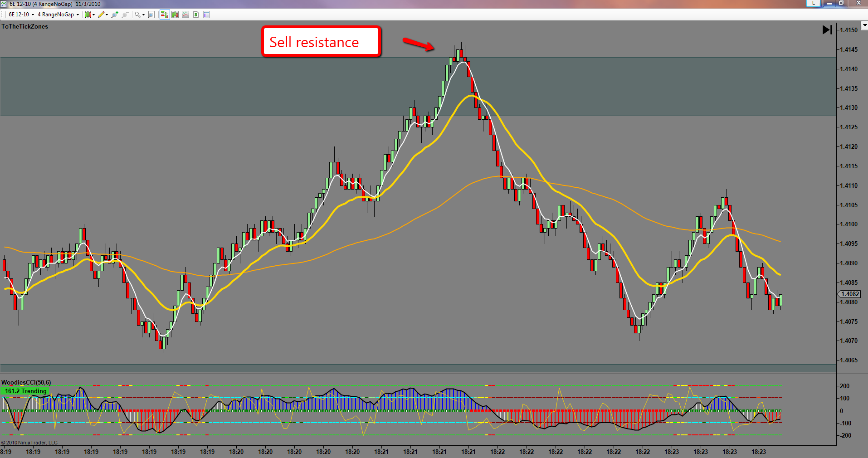
Task: Zoom in with the magnifier plus icon
Action: coord(115,15)
